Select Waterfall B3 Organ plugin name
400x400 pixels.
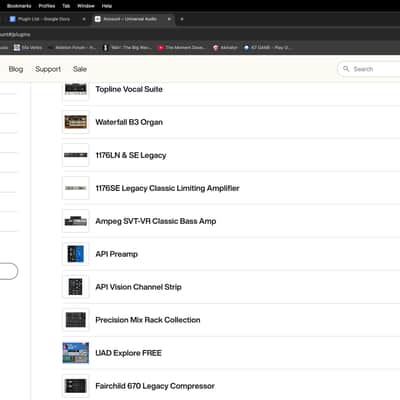tap(129, 122)
